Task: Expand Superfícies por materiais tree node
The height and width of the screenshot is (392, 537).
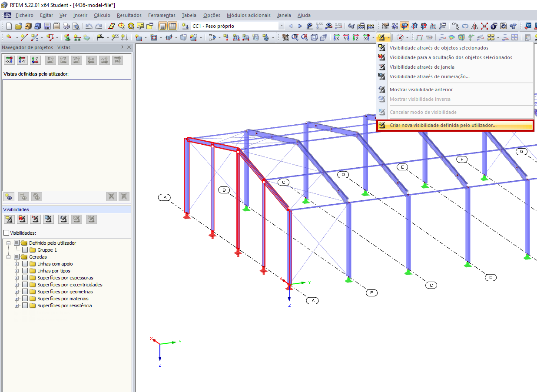Action: point(17,299)
